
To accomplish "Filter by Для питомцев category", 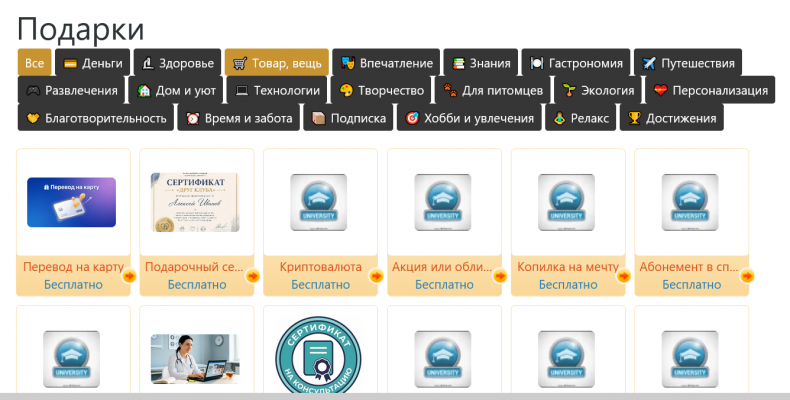I will tap(493, 90).
